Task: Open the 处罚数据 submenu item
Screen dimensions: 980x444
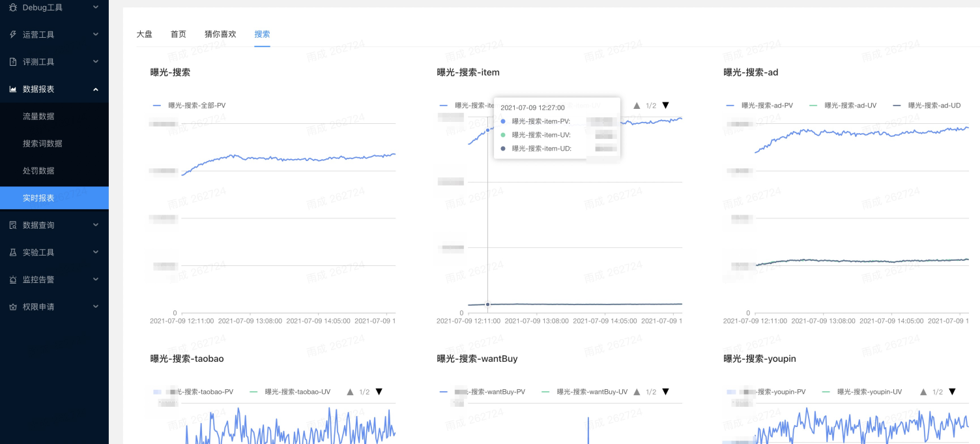Action: [x=54, y=171]
